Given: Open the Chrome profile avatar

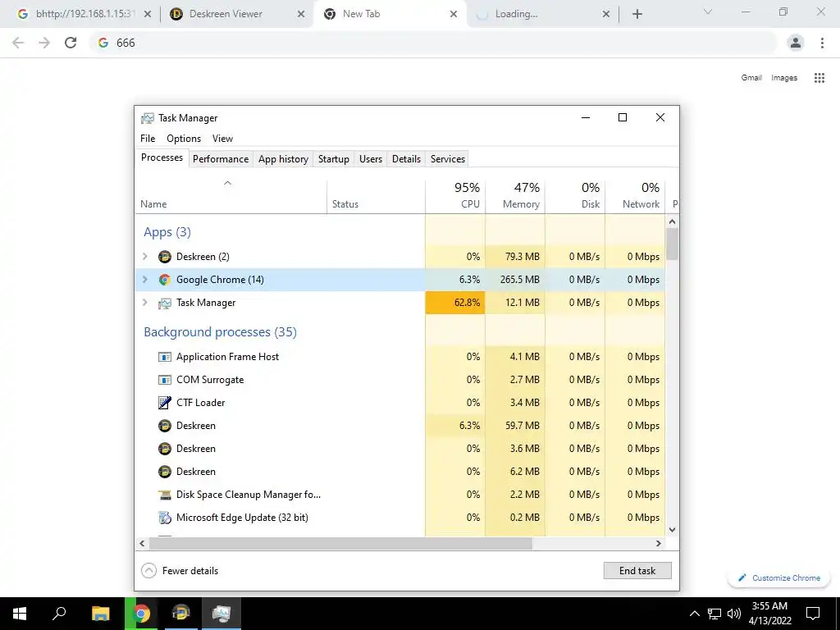Looking at the screenshot, I should [x=796, y=43].
